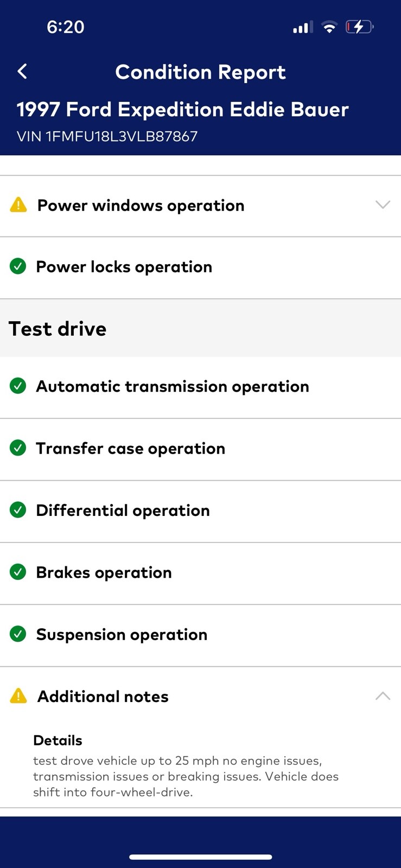The width and height of the screenshot is (401, 868).
Task: Tap the battery charging icon in status bar
Action: pyautogui.click(x=359, y=27)
